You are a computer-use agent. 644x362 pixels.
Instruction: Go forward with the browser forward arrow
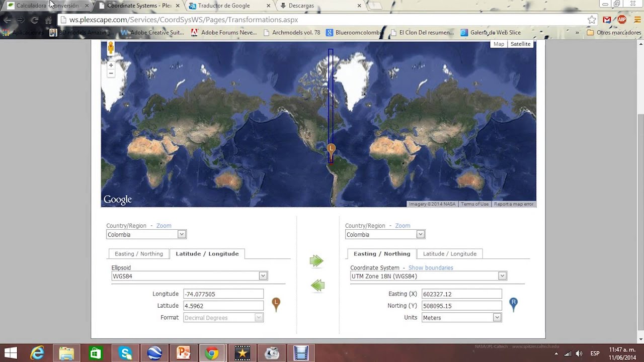[x=21, y=20]
